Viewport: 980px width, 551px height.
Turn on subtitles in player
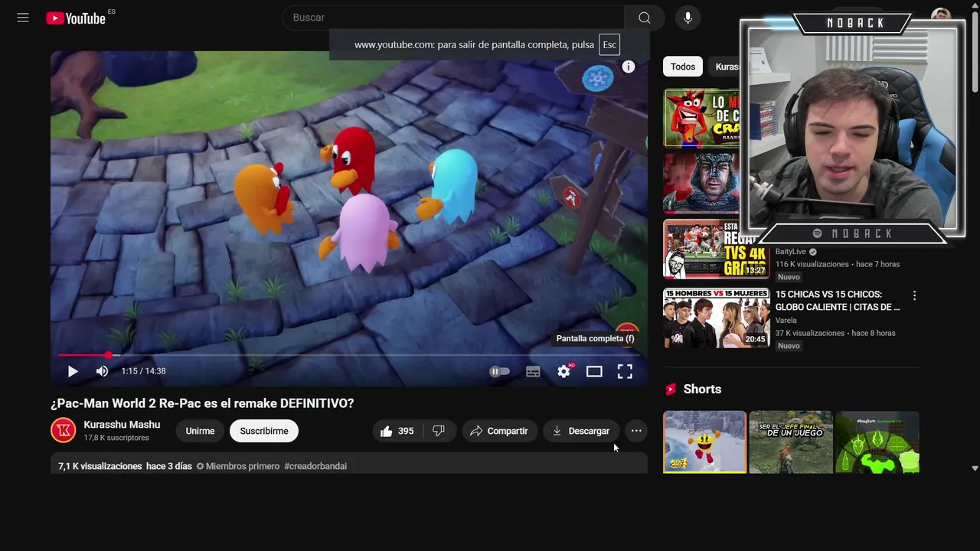533,371
